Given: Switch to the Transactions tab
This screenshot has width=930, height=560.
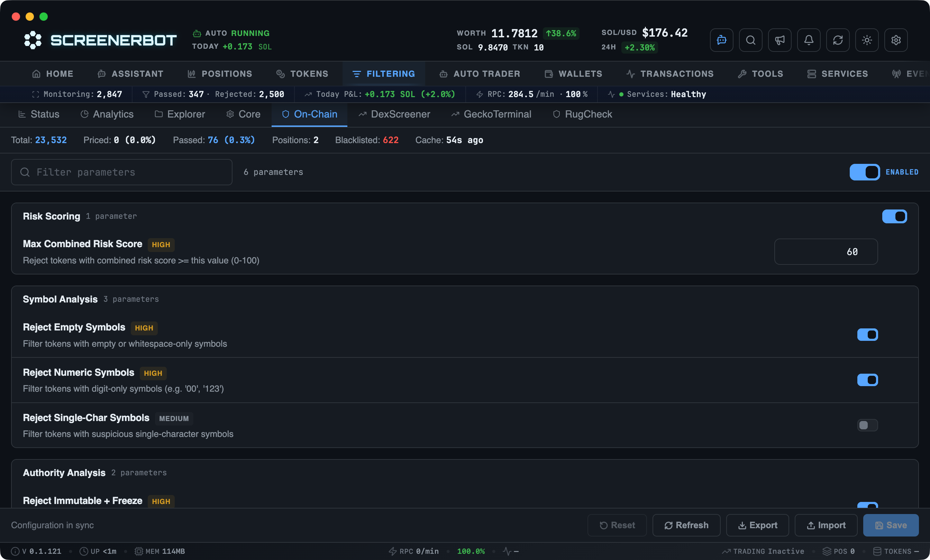Looking at the screenshot, I should (670, 74).
